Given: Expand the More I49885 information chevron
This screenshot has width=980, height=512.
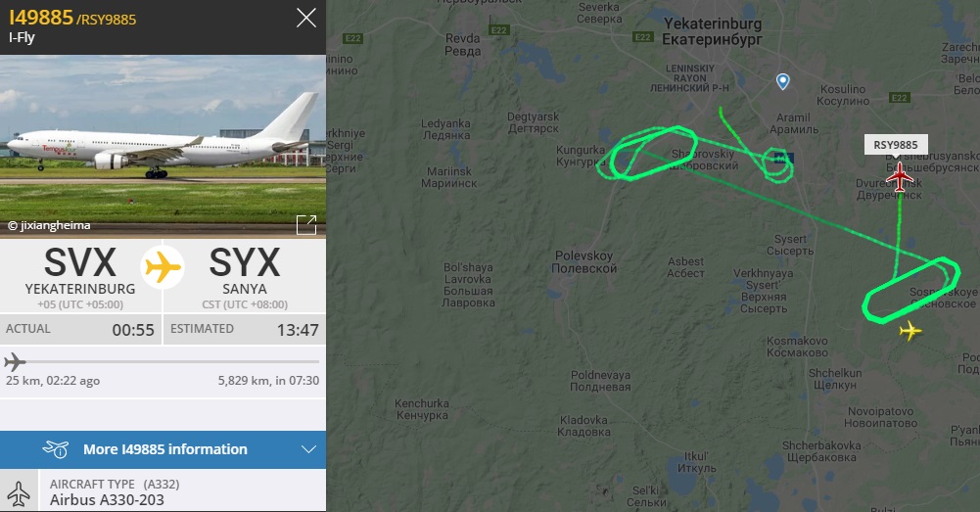Looking at the screenshot, I should [x=308, y=449].
